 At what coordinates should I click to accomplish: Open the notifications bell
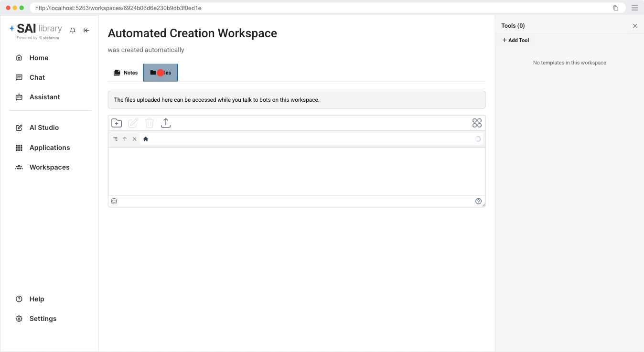click(x=73, y=30)
